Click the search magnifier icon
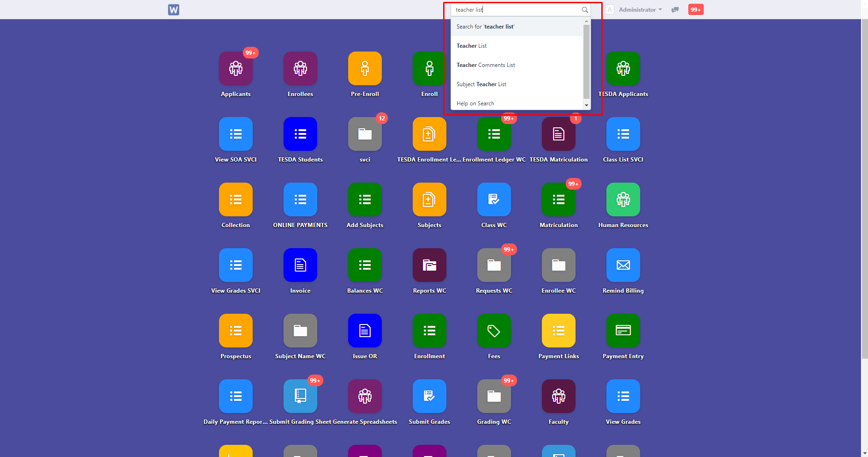 [x=585, y=10]
